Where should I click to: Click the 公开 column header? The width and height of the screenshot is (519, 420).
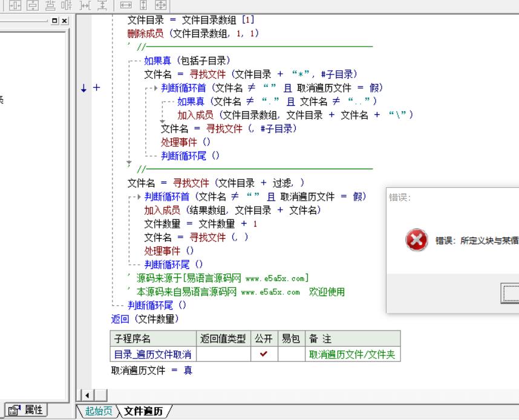pyautogui.click(x=264, y=338)
